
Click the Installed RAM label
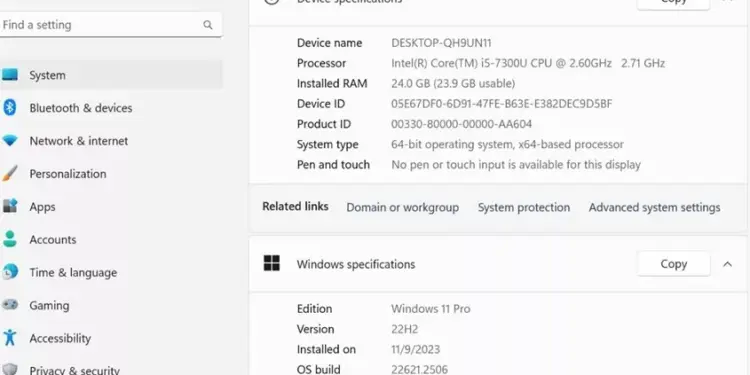[x=332, y=84]
